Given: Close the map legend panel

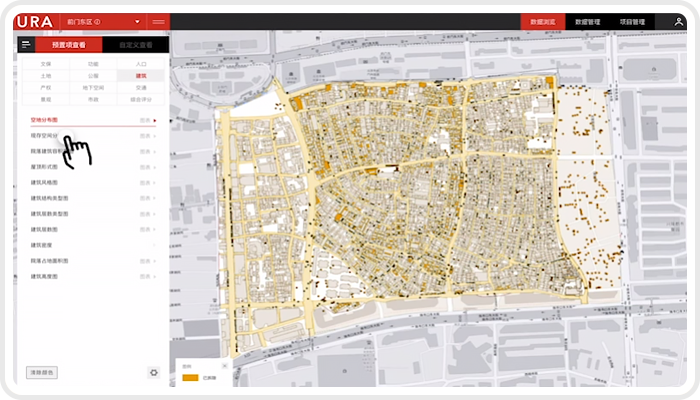Looking at the screenshot, I should click(x=225, y=366).
